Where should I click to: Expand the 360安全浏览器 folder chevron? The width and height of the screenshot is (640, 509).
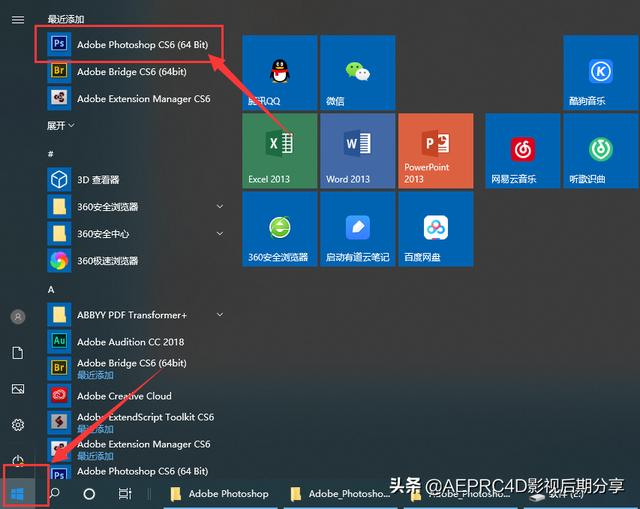(220, 207)
